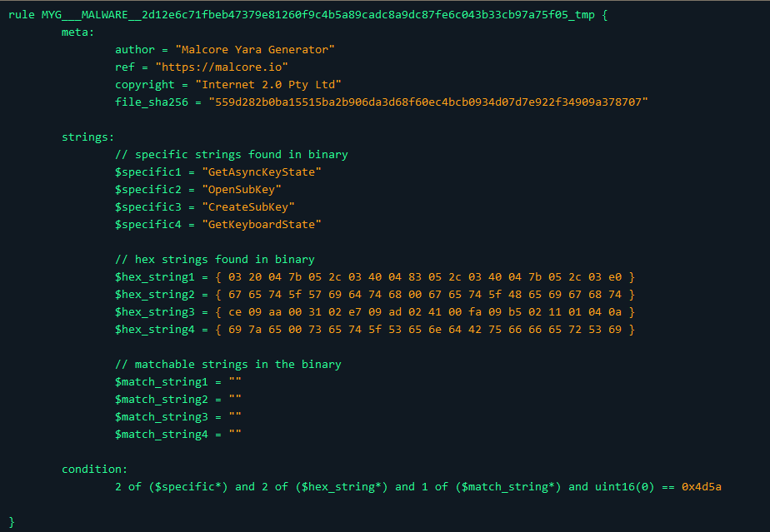Place cursor on the "strings:" section label
The width and height of the screenshot is (770, 532).
88,137
